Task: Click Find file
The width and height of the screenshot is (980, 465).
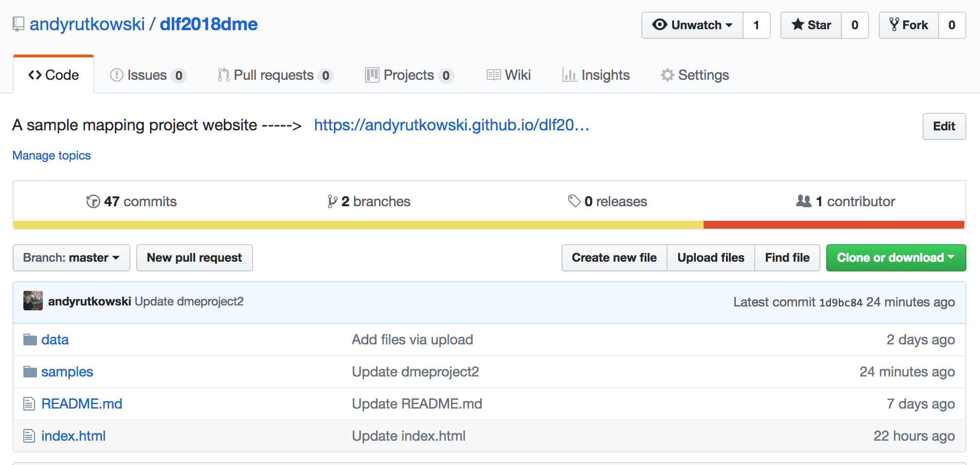Action: pyautogui.click(x=787, y=258)
